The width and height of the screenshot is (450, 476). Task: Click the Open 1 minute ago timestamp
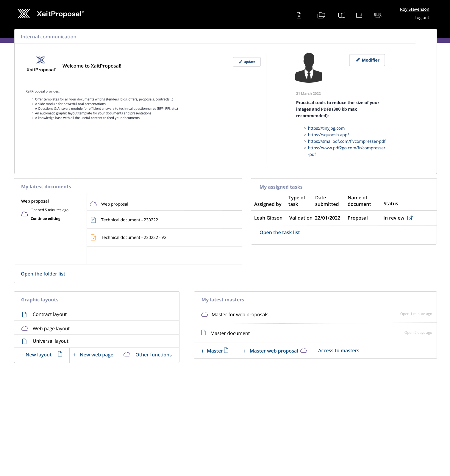click(416, 314)
